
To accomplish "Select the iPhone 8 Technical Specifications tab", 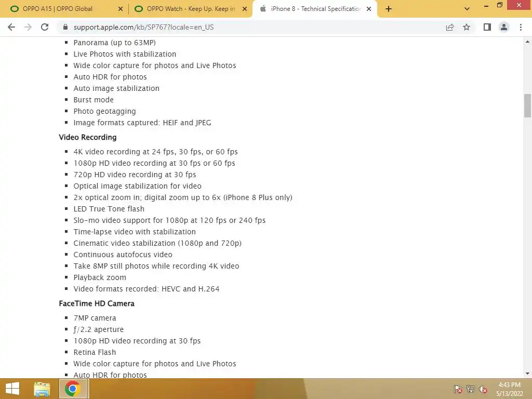I will 315,9.
